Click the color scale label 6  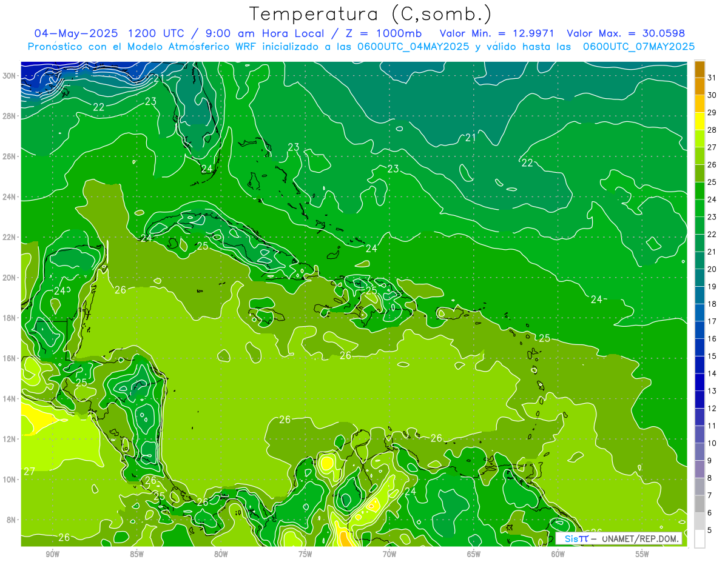[710, 513]
